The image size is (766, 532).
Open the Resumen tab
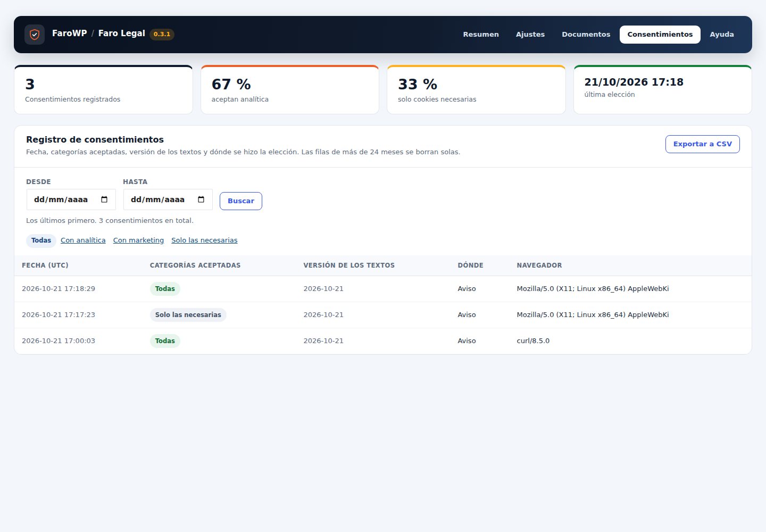click(x=481, y=35)
